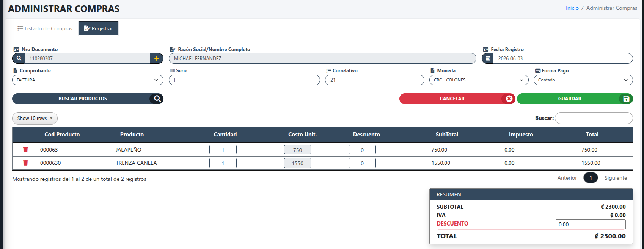644x249 pixels.
Task: Edit the Cantidad field for JALAPEÑO
Action: point(223,150)
